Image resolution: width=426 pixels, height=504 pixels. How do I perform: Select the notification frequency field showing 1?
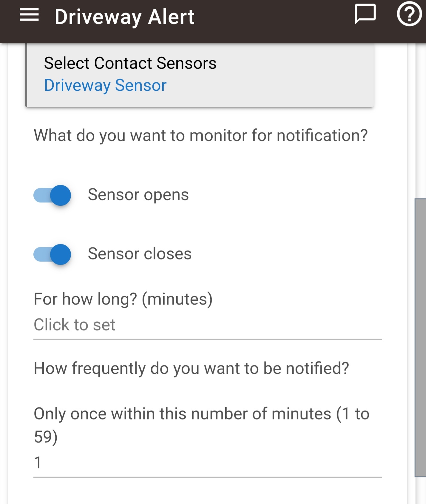[x=208, y=463]
